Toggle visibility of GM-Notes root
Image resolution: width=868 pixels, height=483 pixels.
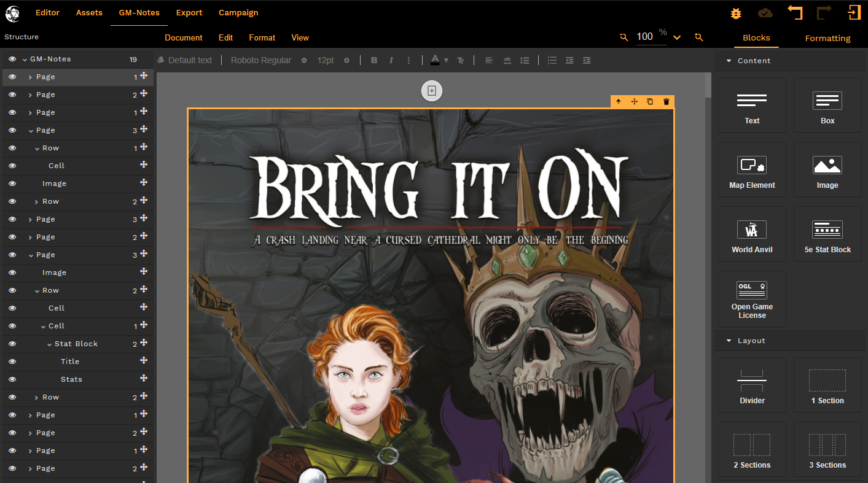[12, 60]
